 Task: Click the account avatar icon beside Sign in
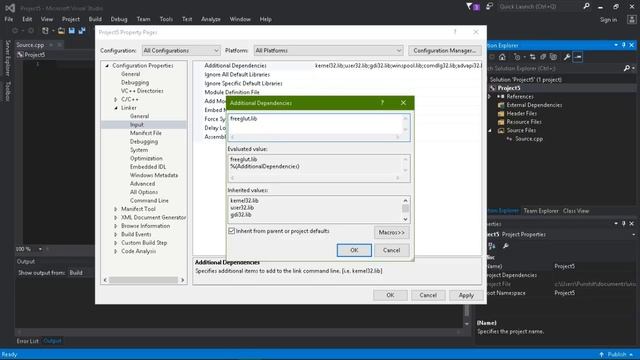(631, 20)
